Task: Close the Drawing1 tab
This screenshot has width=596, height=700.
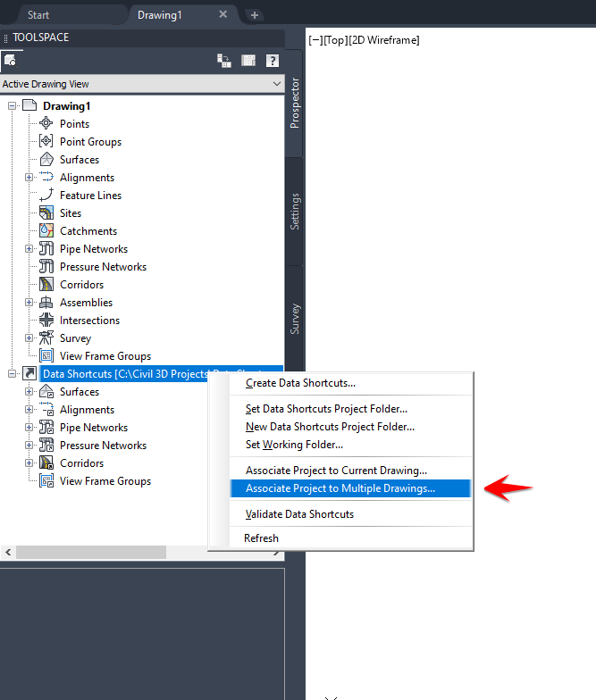Action: pos(223,14)
